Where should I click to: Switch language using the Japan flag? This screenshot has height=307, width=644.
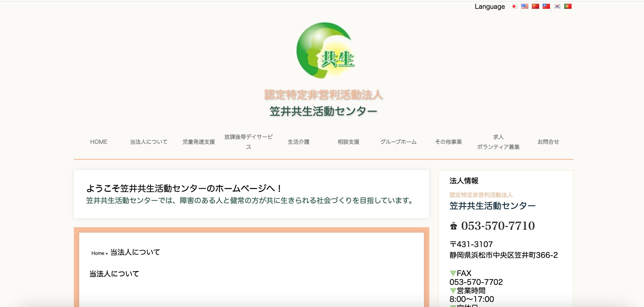[514, 6]
